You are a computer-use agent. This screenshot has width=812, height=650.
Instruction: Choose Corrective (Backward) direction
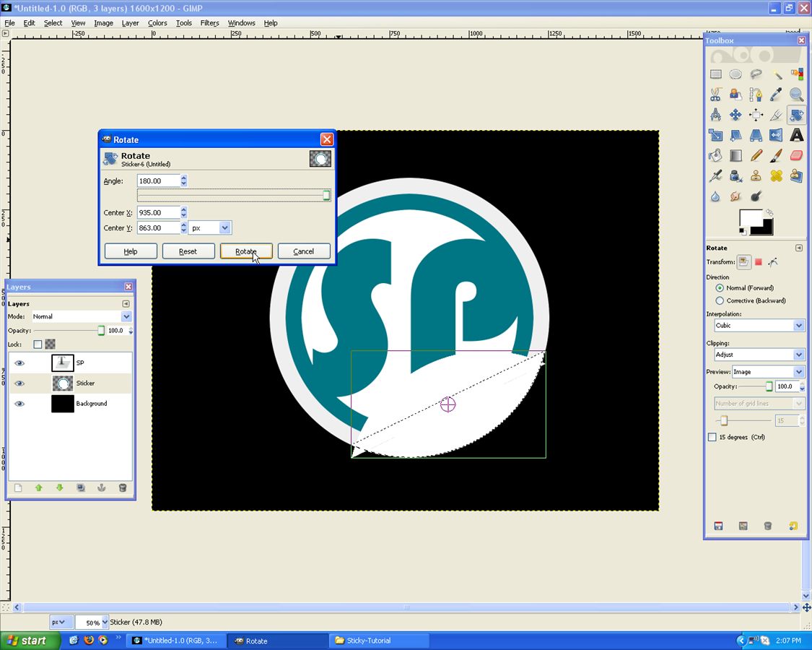(720, 300)
